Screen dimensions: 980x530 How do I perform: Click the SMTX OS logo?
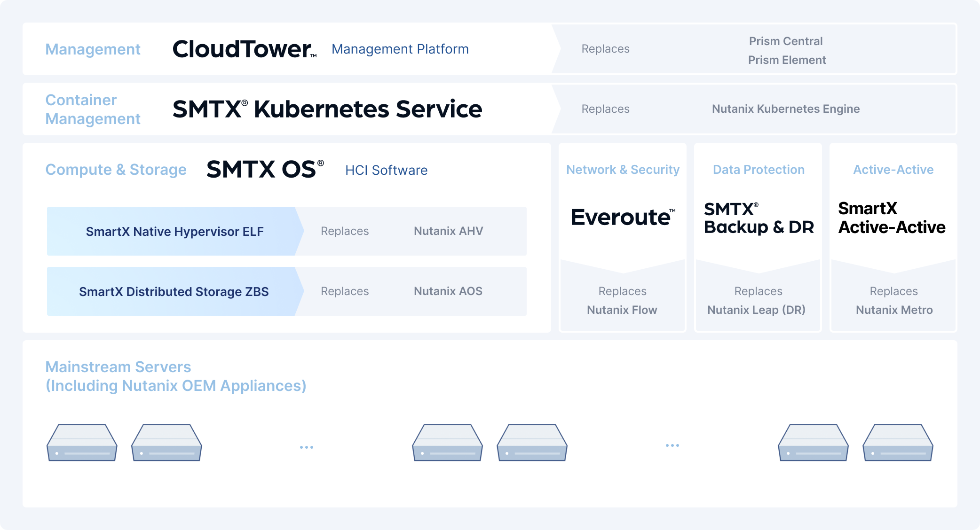tap(265, 170)
